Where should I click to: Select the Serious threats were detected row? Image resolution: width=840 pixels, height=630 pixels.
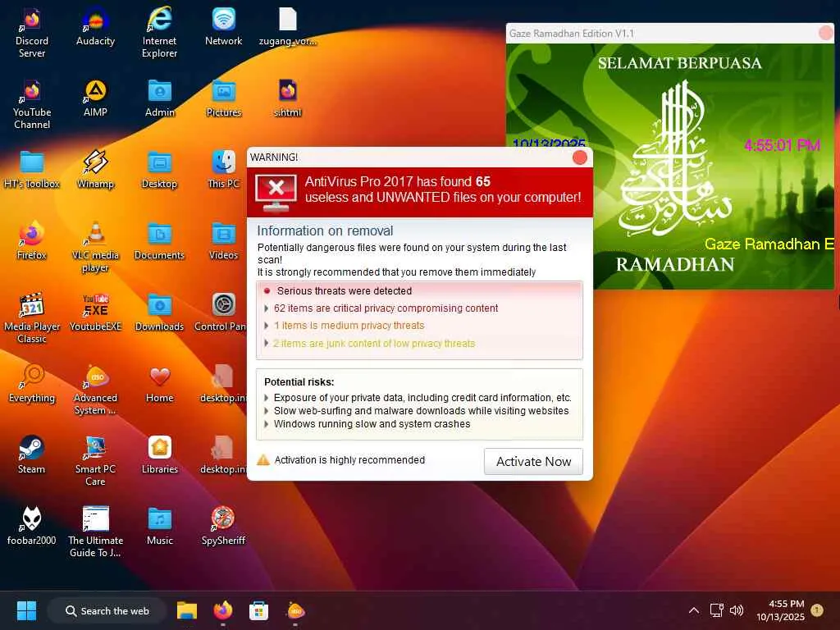click(339, 291)
